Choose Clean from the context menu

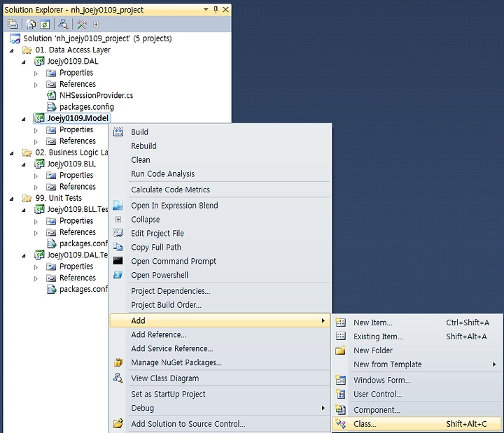coord(220,159)
